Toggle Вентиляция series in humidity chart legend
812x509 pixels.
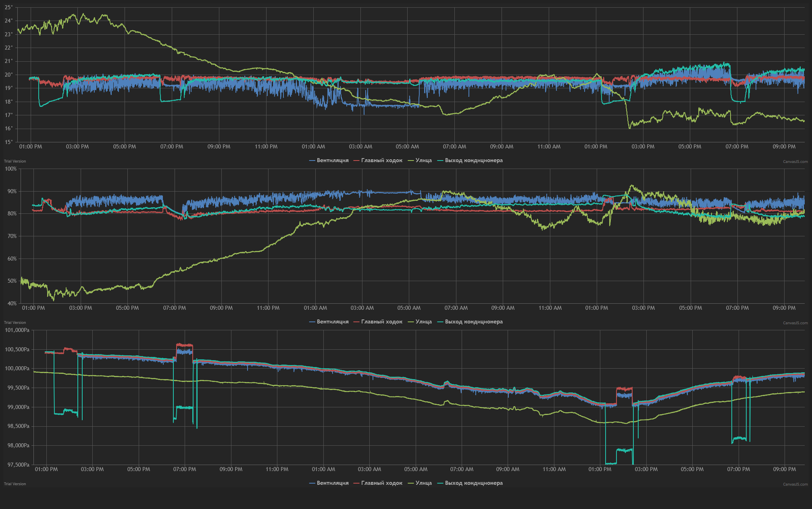329,322
